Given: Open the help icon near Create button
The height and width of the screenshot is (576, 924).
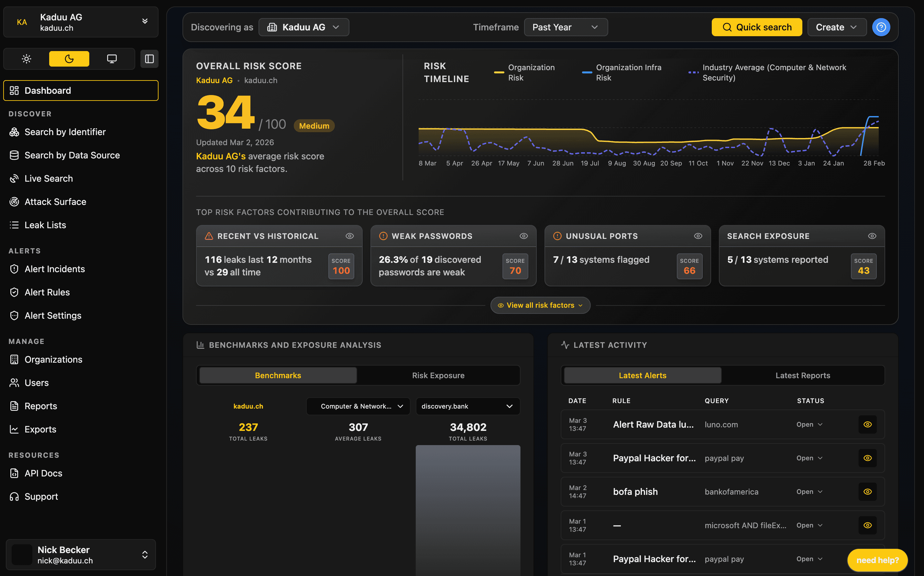Looking at the screenshot, I should point(881,27).
